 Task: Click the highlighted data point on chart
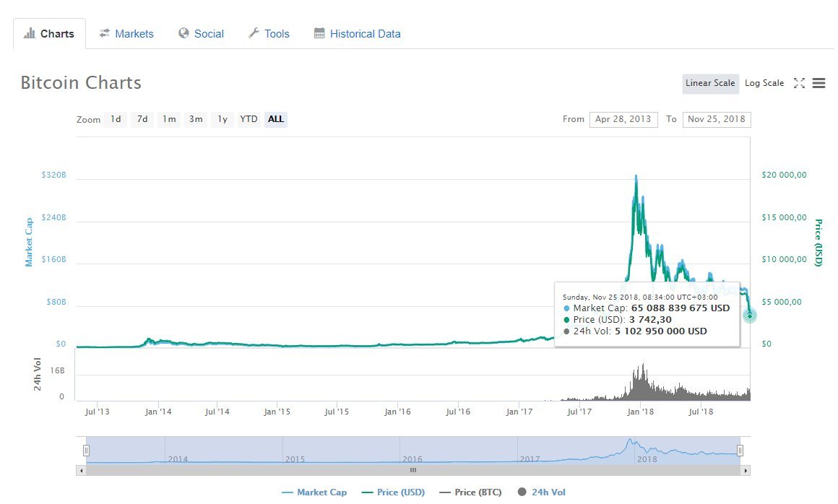(750, 316)
